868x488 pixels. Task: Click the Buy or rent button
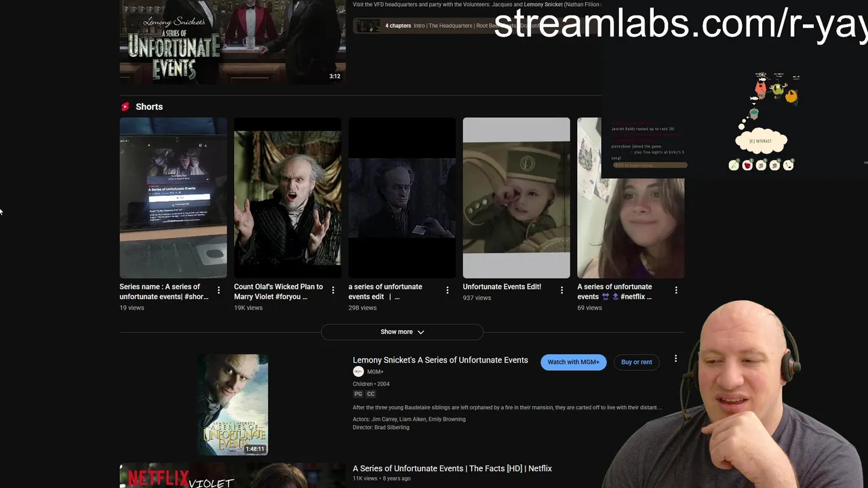pyautogui.click(x=636, y=362)
